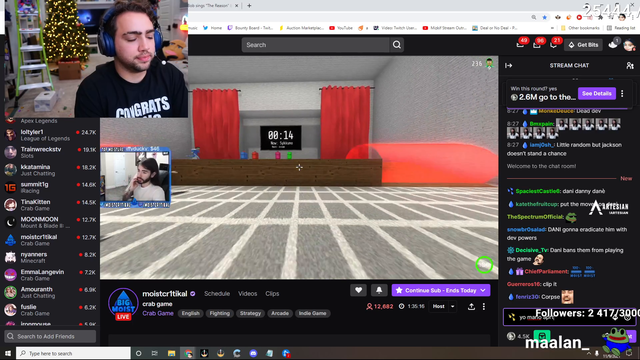640x360 pixels.
Task: Open notifications icon with 21 badge
Action: click(553, 44)
